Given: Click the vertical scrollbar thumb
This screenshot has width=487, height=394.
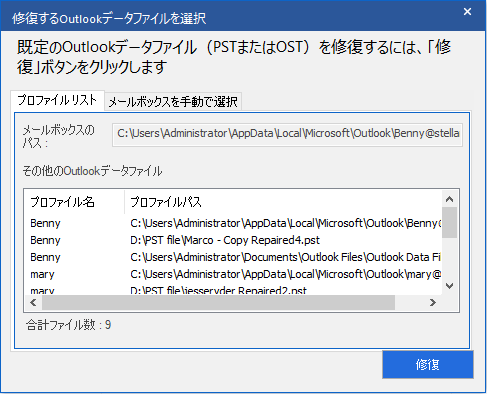Looking at the screenshot, I should [449, 223].
